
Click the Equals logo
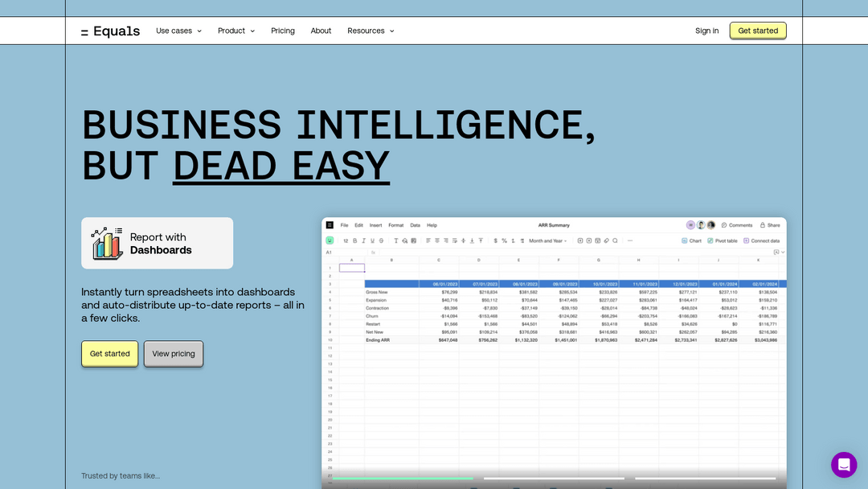[x=110, y=31]
